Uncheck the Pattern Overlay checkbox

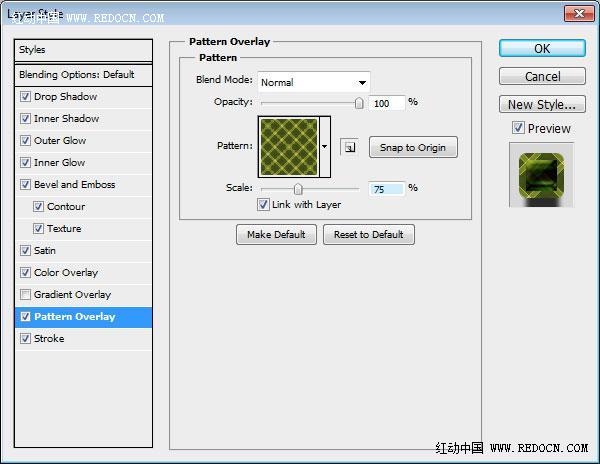(25, 316)
